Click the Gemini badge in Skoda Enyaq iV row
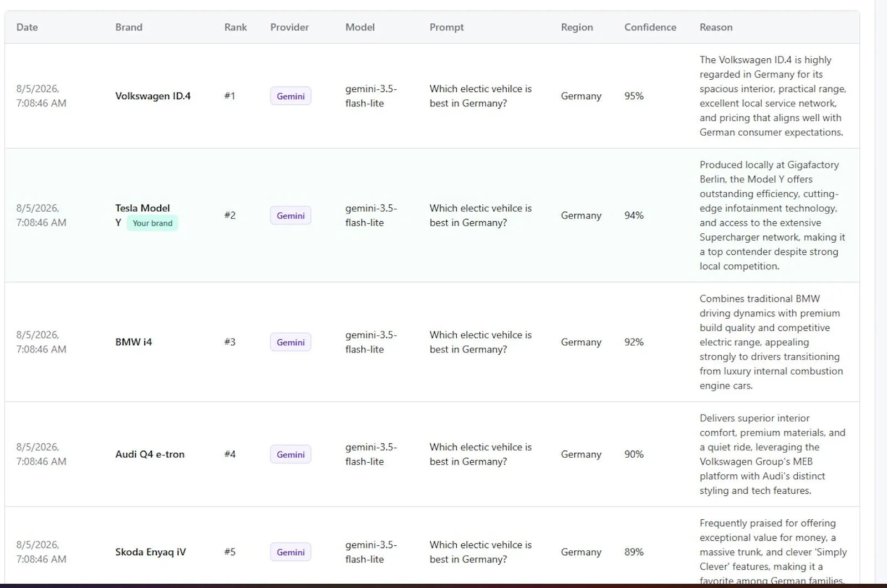This screenshot has width=887, height=588. click(290, 552)
